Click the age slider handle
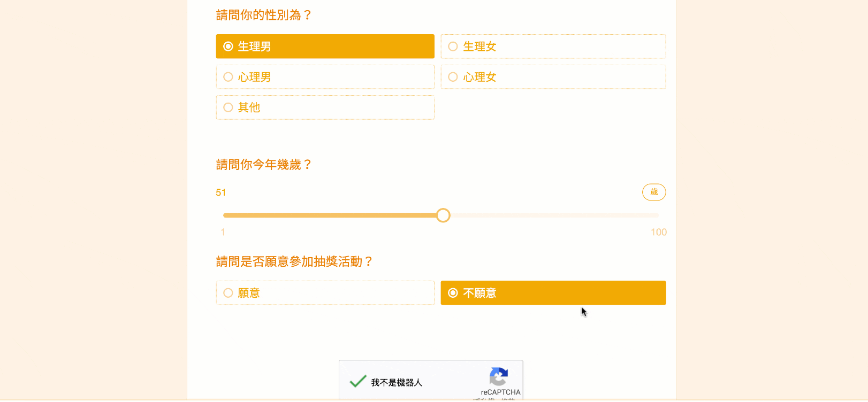This screenshot has height=402, width=868. (x=443, y=215)
